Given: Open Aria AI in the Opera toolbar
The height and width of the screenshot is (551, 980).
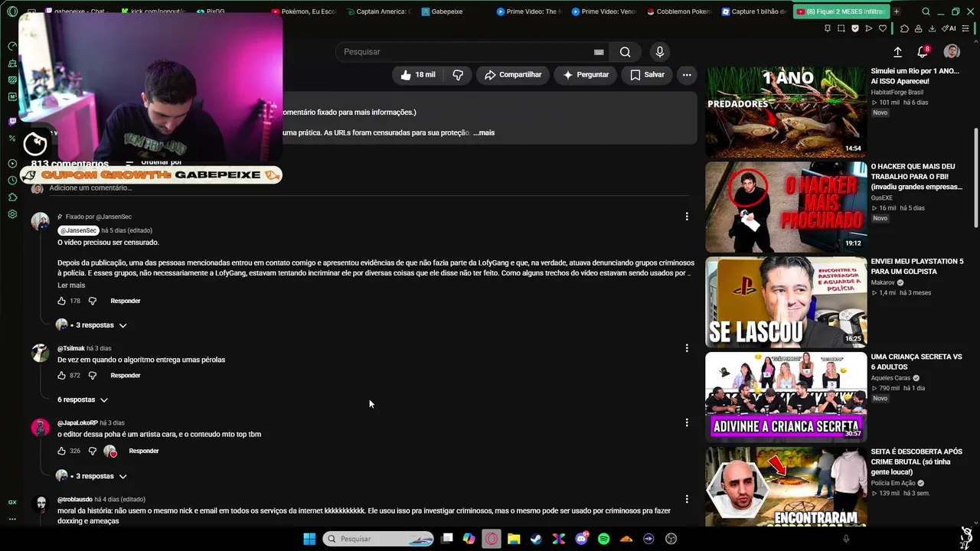Looking at the screenshot, I should tap(949, 28).
